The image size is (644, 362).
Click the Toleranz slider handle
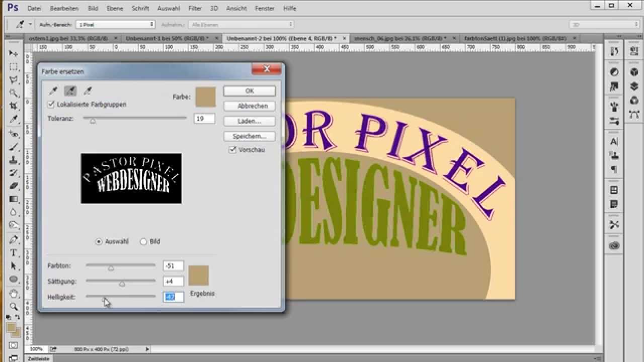(93, 121)
